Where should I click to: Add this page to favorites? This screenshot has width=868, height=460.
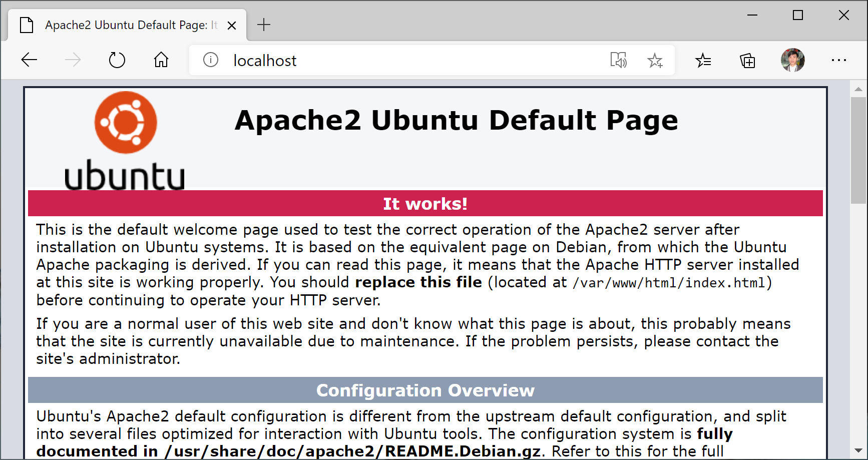[655, 61]
